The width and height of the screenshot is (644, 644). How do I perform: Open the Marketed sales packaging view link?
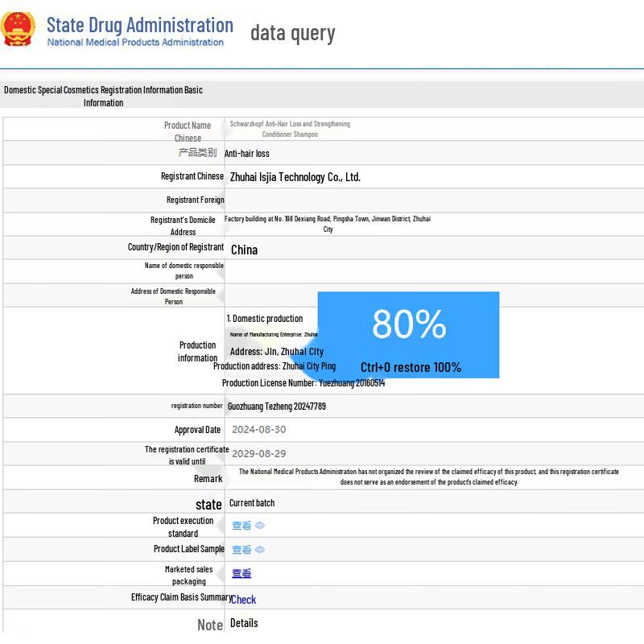241,573
